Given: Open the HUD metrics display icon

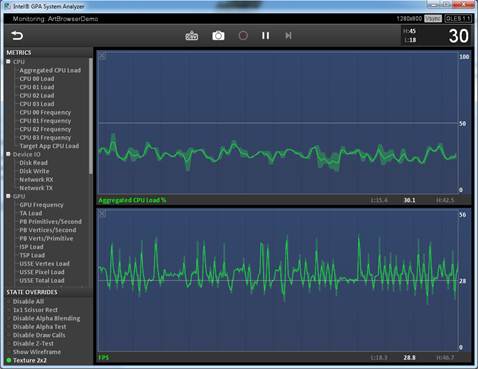Looking at the screenshot, I should pyautogui.click(x=192, y=35).
